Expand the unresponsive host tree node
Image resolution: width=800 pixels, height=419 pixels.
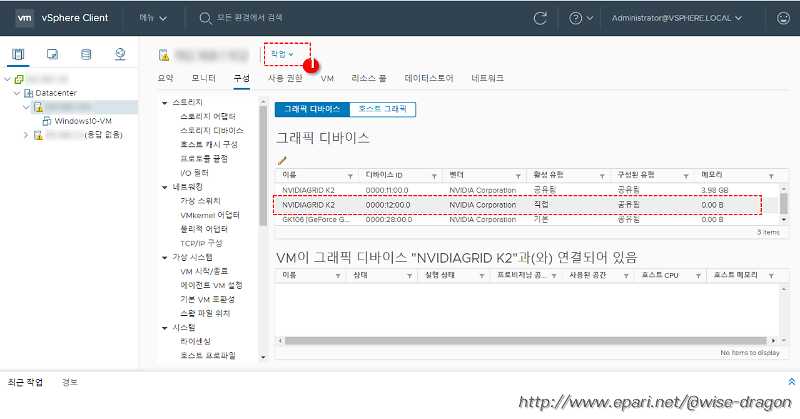[x=26, y=135]
